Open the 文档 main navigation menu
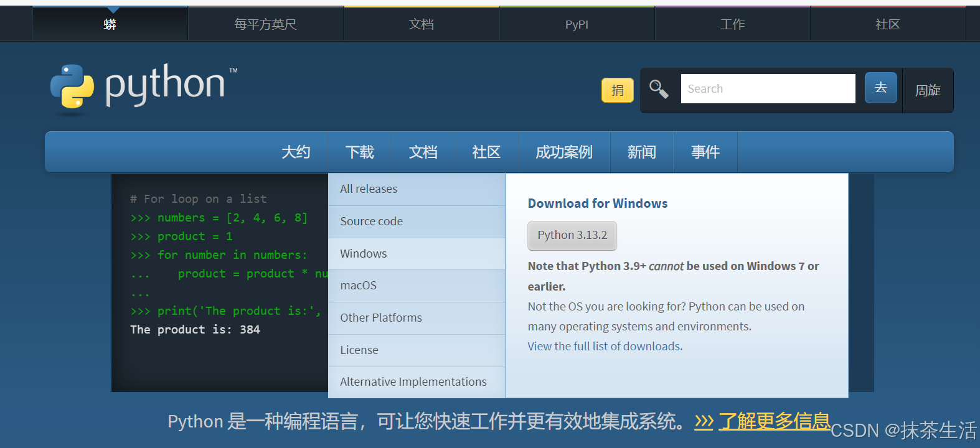The width and height of the screenshot is (980, 448). pos(423,152)
